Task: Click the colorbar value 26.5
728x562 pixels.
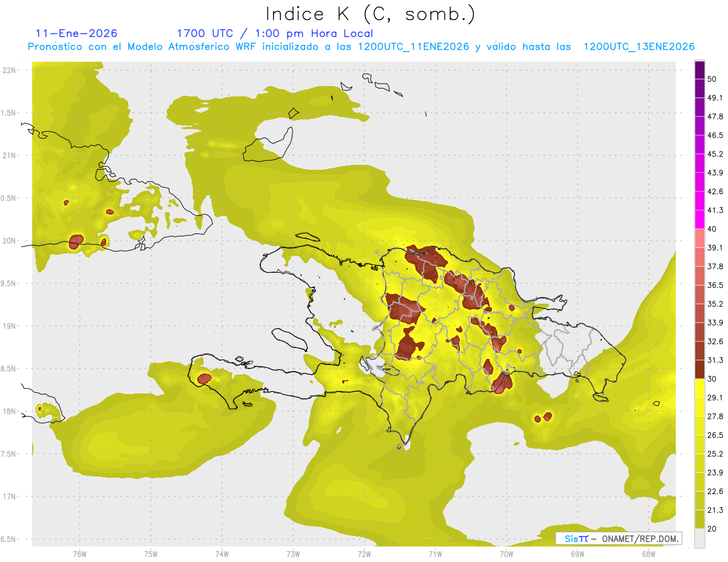Action: [715, 435]
